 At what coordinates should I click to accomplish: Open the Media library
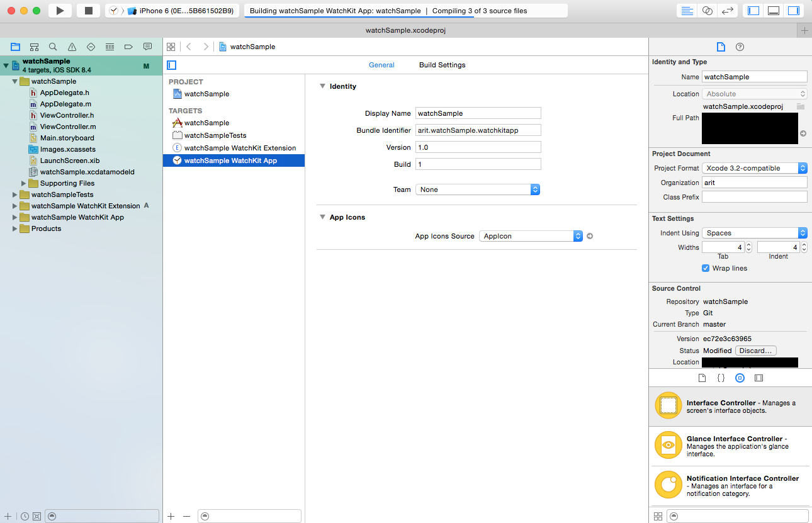click(758, 378)
